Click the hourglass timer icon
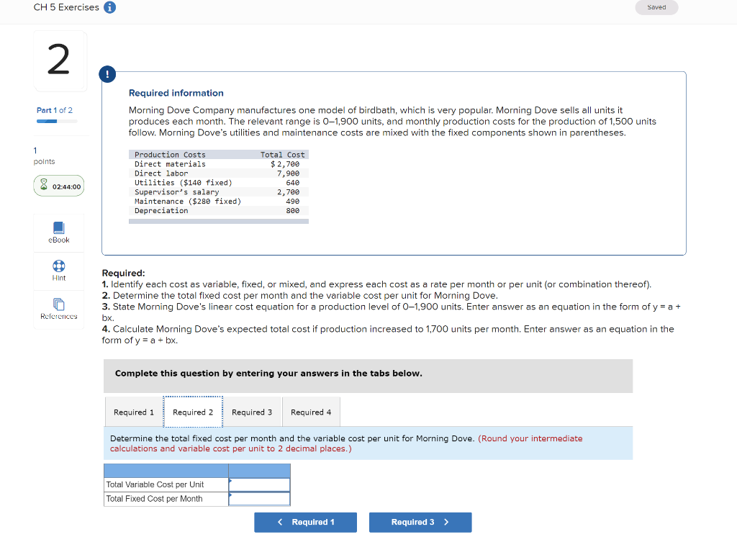Image resolution: width=737 pixels, height=560 pixels. [44, 184]
